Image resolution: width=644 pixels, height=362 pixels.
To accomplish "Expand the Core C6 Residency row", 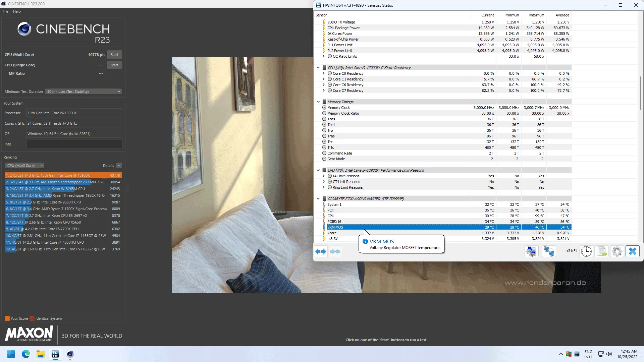I will pyautogui.click(x=324, y=85).
